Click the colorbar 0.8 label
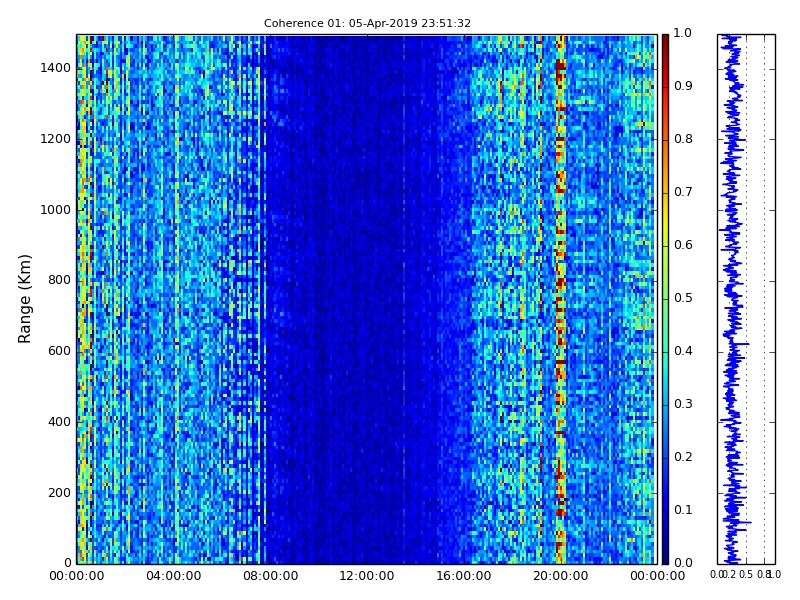 (x=683, y=139)
